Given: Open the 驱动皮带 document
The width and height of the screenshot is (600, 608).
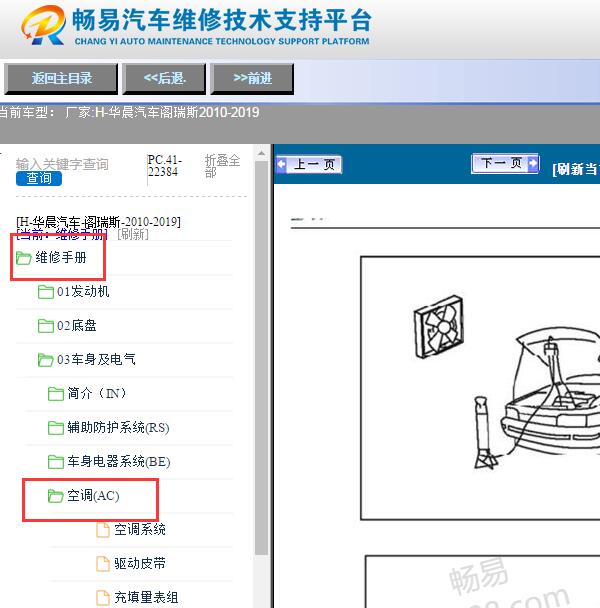Looking at the screenshot, I should click(140, 563).
